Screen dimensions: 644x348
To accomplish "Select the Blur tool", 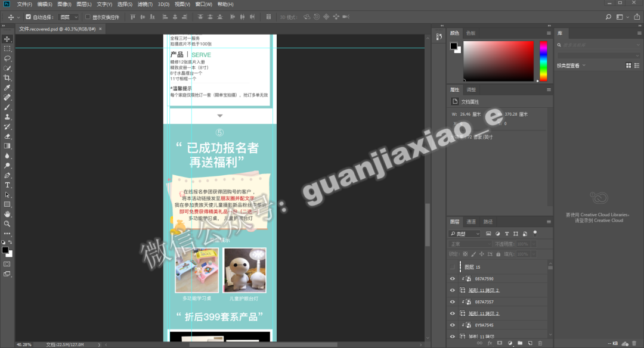I will 7,156.
